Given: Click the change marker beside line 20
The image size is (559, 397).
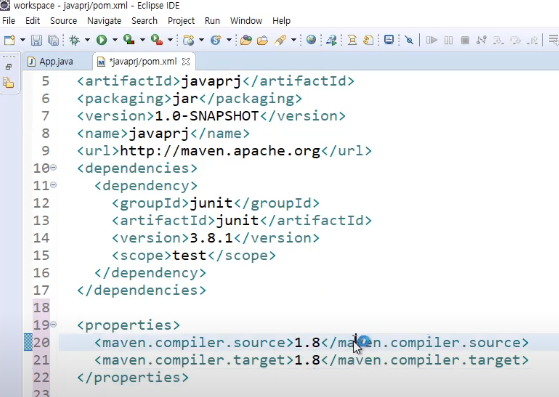Looking at the screenshot, I should tap(28, 342).
